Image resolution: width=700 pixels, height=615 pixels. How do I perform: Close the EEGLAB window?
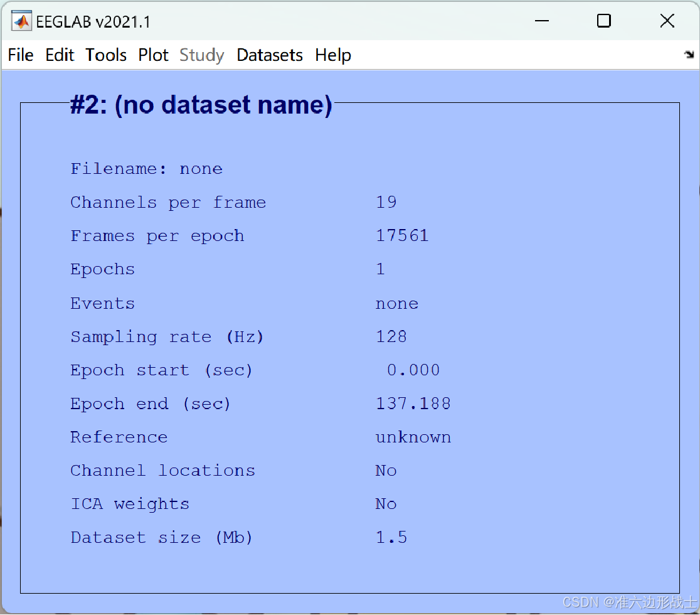click(667, 21)
